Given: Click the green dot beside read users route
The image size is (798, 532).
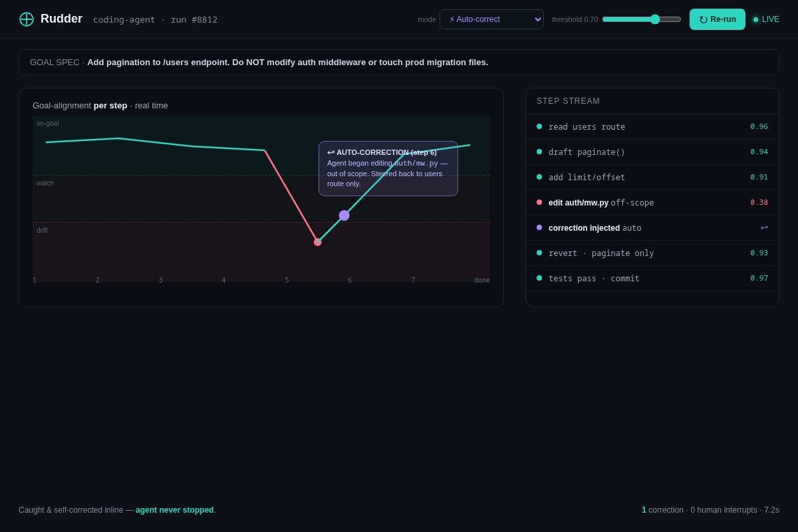Looking at the screenshot, I should (539, 126).
